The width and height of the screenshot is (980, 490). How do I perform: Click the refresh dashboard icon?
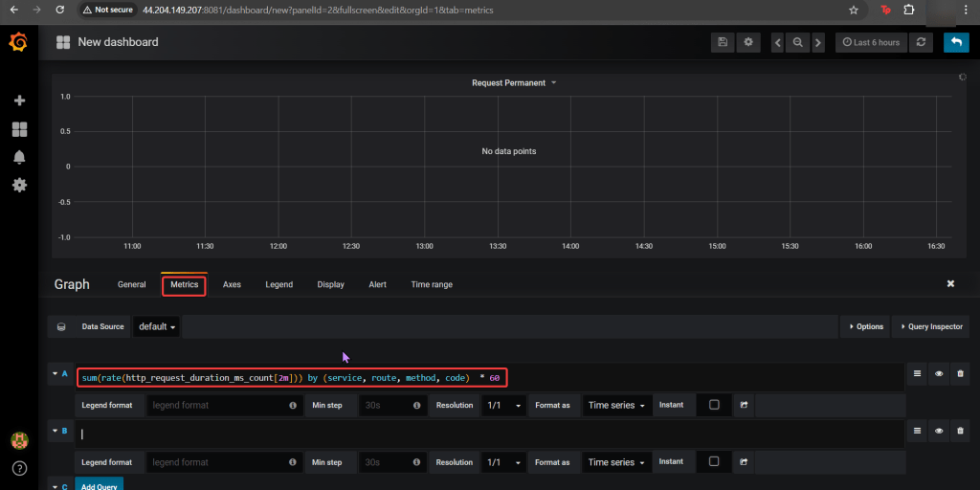tap(922, 42)
